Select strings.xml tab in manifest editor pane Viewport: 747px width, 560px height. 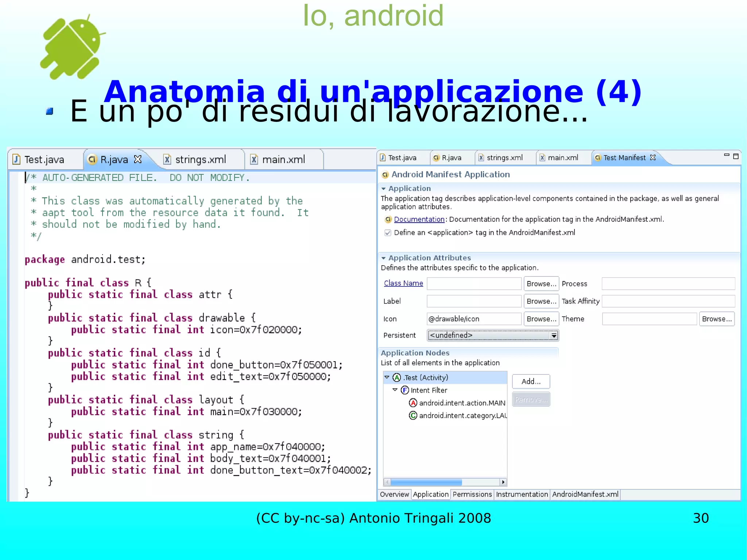pyautogui.click(x=504, y=158)
